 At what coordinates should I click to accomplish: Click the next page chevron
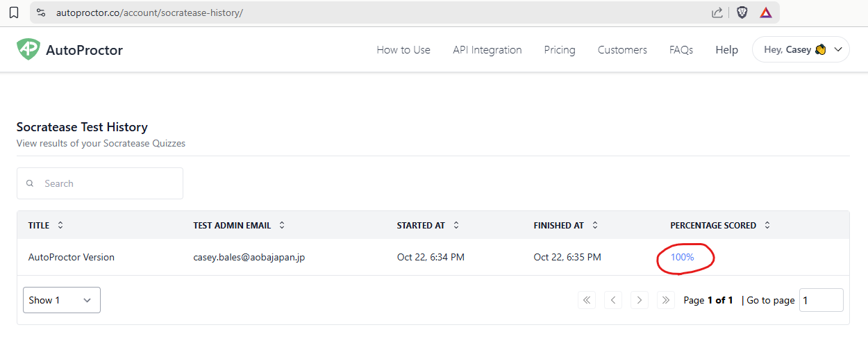[x=639, y=300]
